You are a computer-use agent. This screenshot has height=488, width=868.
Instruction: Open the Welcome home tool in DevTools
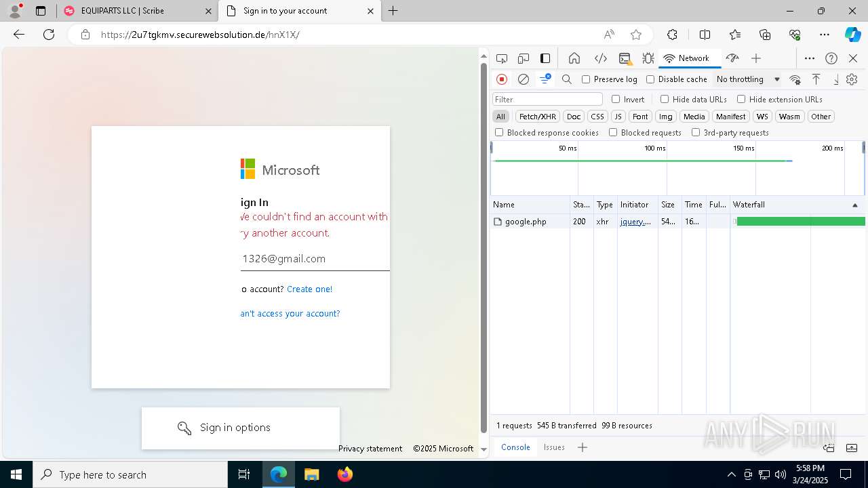click(x=574, y=58)
